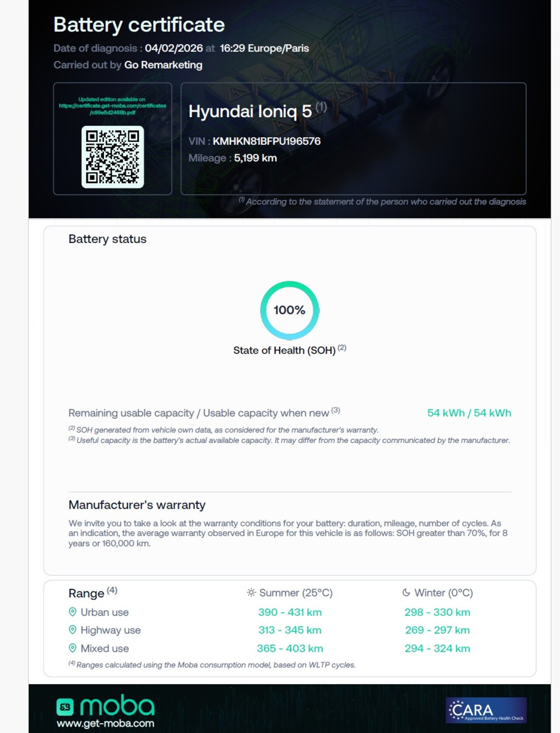Click the QR code image

click(112, 157)
